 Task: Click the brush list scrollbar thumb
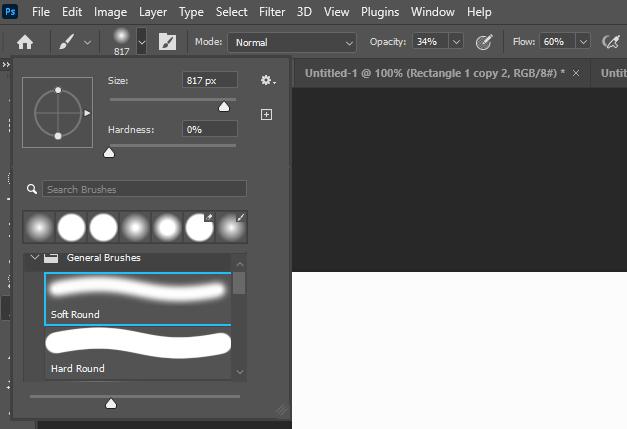239,283
